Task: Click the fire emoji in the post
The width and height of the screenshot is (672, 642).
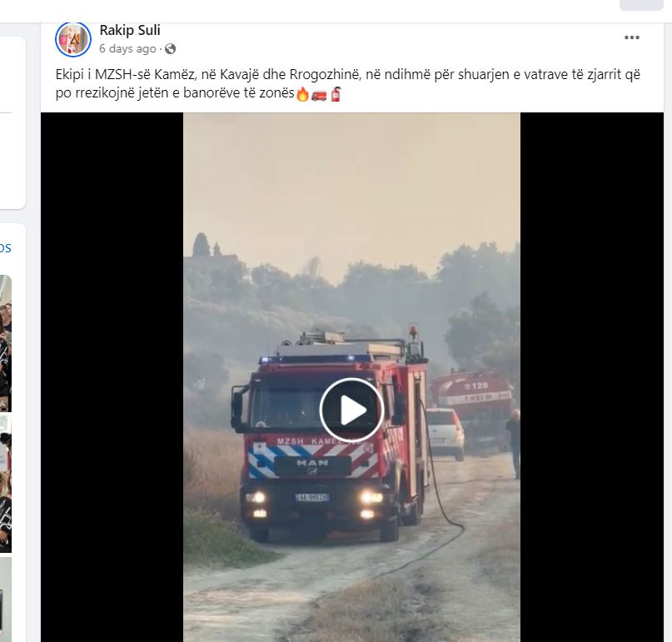Action: coord(302,94)
